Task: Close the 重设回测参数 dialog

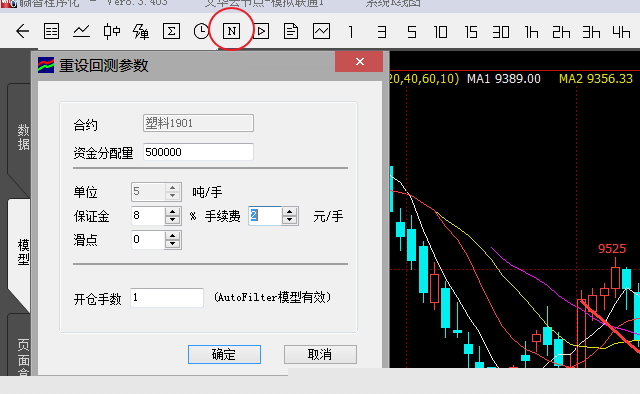Action: (x=359, y=62)
